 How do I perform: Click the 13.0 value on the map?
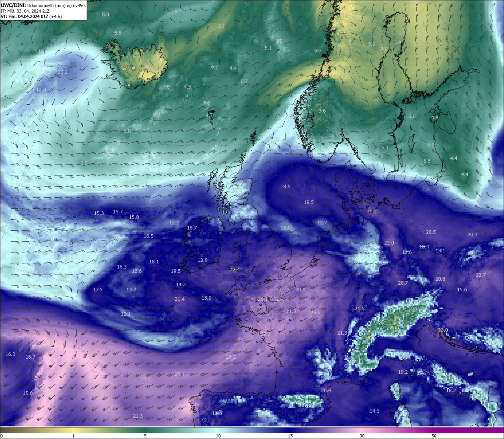coord(41,90)
